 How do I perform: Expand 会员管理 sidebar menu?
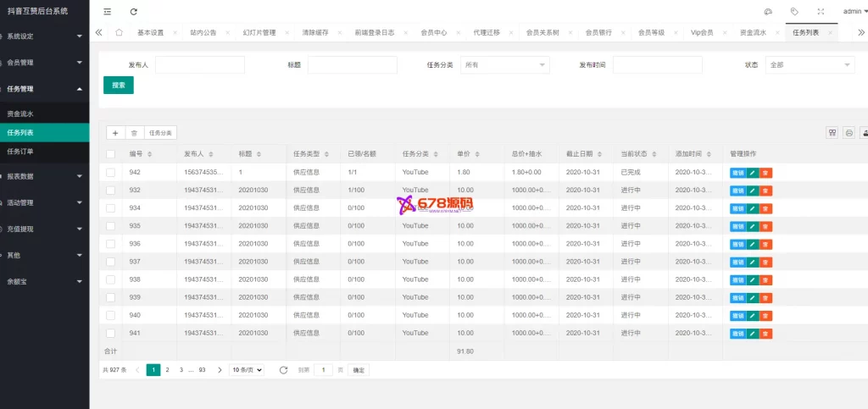(x=44, y=63)
